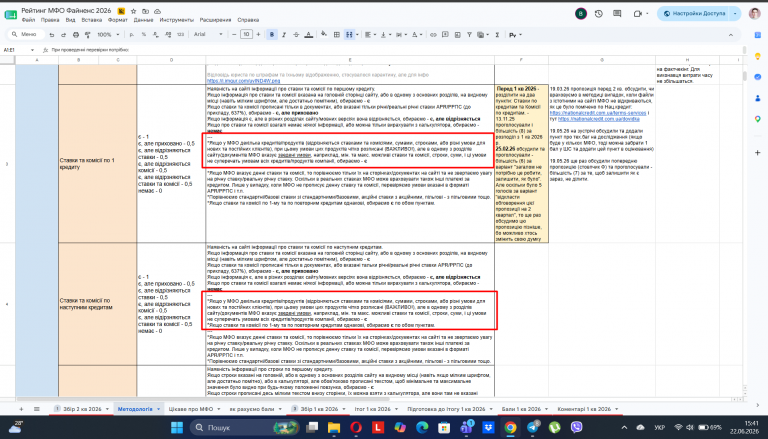Click the move-to-folder icon beside the title
Screen dimensions: 768x439
coord(145,11)
